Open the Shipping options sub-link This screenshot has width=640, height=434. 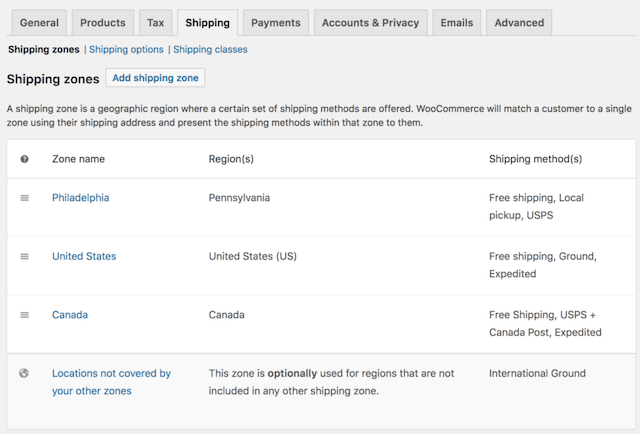126,49
